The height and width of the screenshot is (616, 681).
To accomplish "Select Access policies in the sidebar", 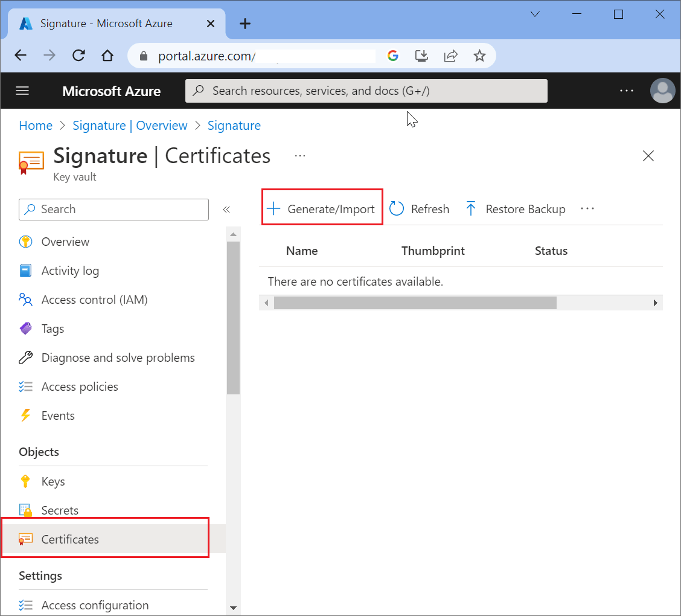I will tap(80, 387).
